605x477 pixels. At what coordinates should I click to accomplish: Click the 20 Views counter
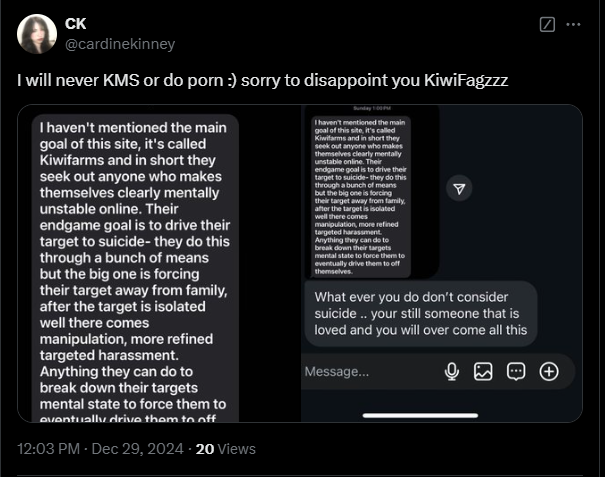click(x=226, y=449)
